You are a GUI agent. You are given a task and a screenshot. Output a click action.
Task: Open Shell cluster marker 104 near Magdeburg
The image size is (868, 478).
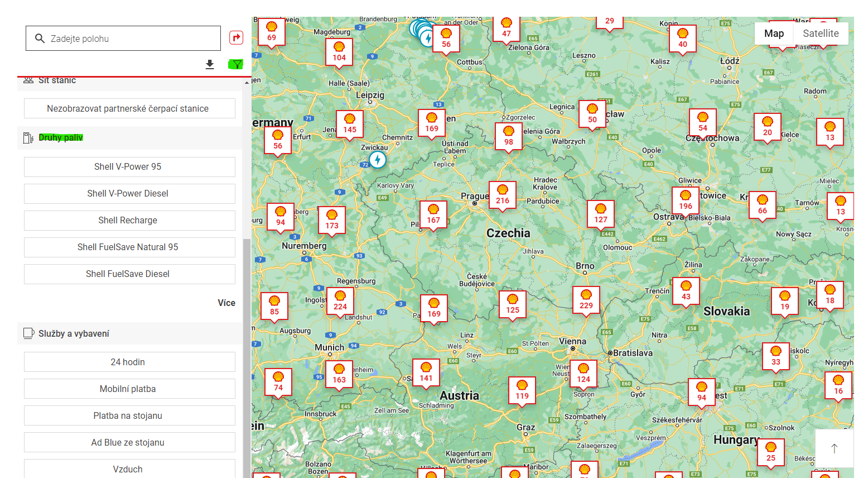[x=339, y=52]
